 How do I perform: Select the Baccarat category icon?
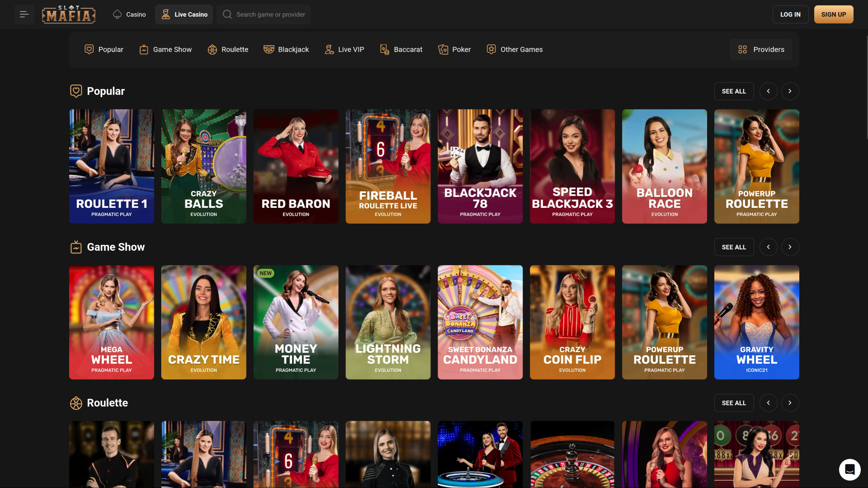coord(385,49)
